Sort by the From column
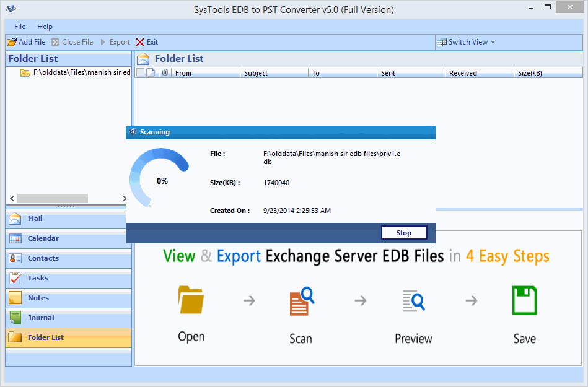This screenshot has width=588, height=387. (205, 72)
